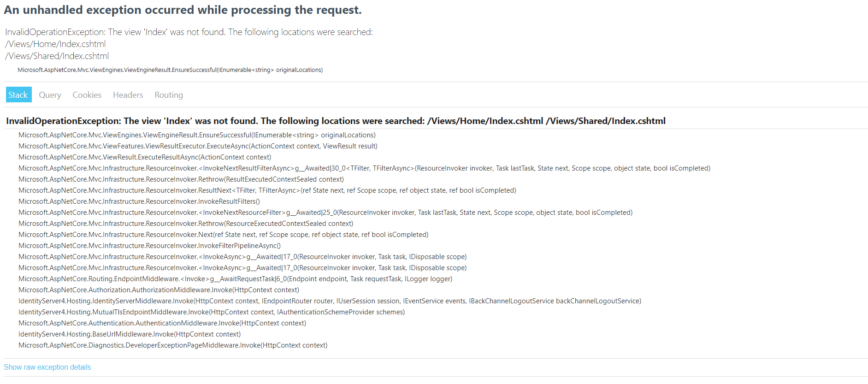Screen dimensions: 868x384
Task: Click the EndpointMiddleware Invoke stack frame
Action: (236, 279)
